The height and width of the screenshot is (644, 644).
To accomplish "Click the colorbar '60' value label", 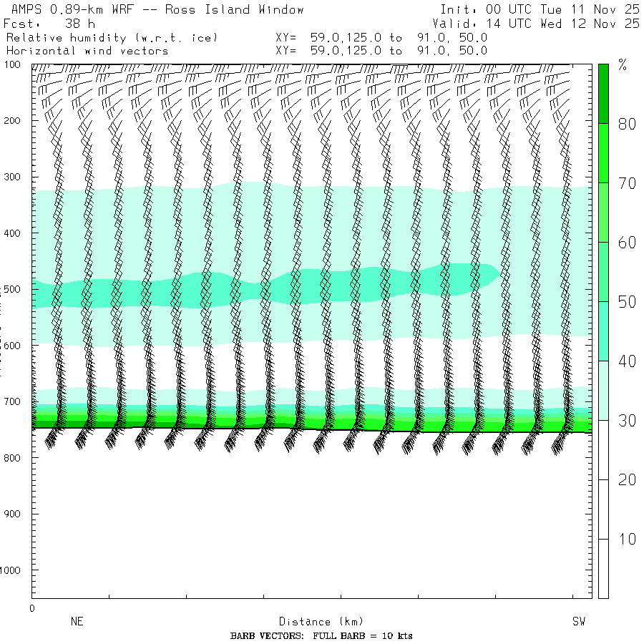I will (x=627, y=243).
